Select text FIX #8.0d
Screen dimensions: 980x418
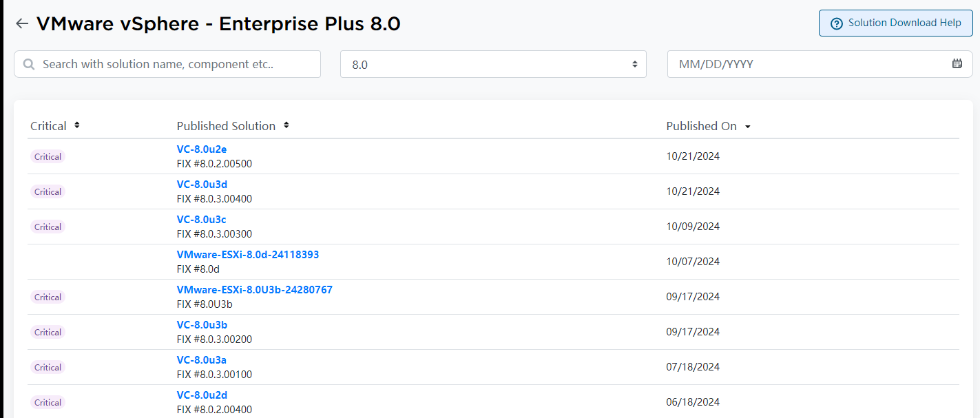(198, 269)
